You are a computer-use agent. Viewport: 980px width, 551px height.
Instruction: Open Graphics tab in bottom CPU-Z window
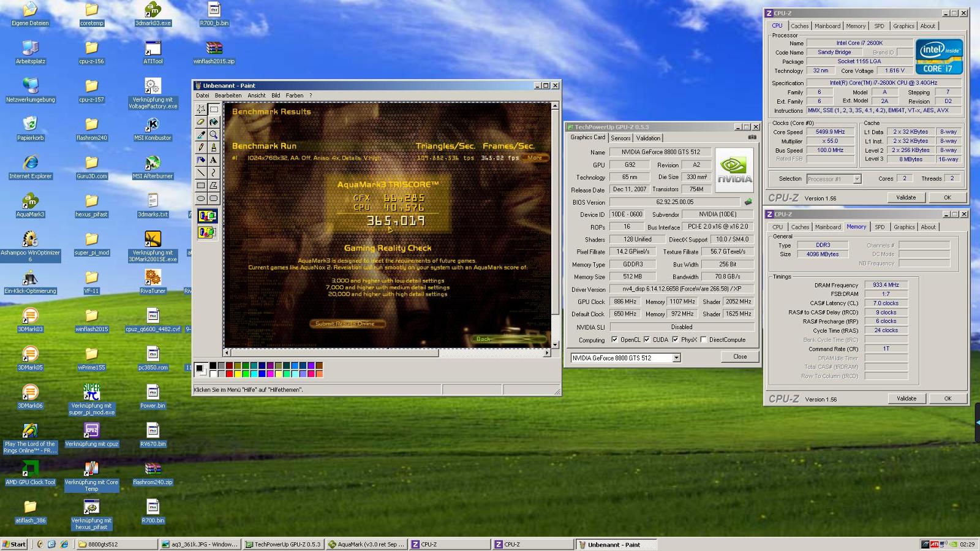pyautogui.click(x=904, y=227)
